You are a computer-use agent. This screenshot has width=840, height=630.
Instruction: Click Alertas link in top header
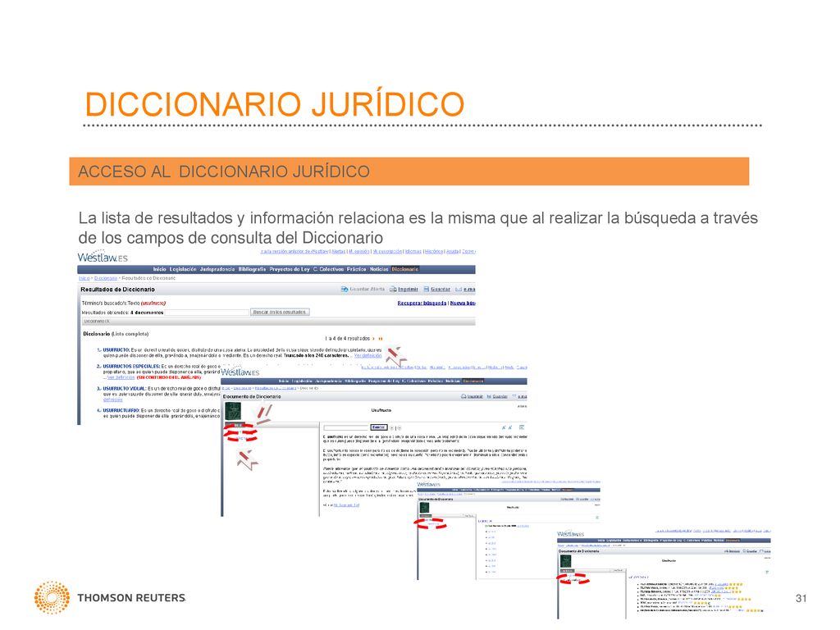pos(338,251)
